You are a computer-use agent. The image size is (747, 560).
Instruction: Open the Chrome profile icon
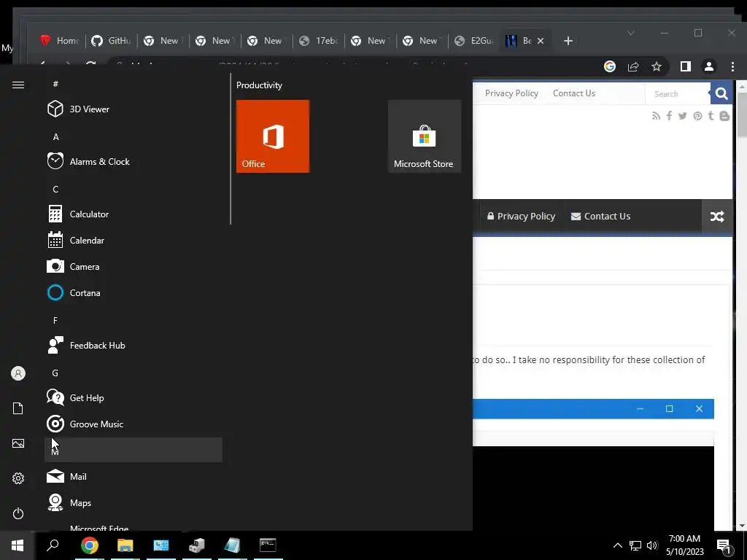(x=709, y=66)
